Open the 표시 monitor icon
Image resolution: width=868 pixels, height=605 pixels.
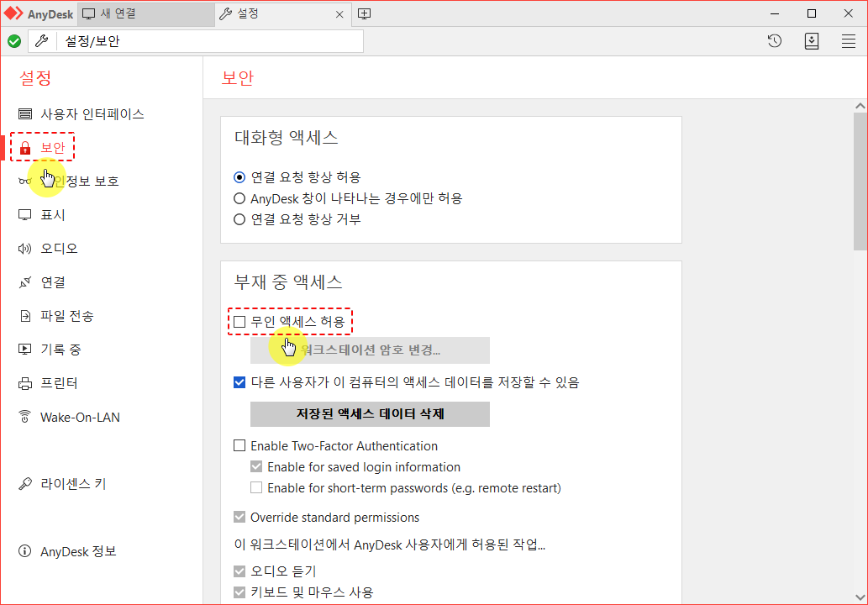click(25, 215)
